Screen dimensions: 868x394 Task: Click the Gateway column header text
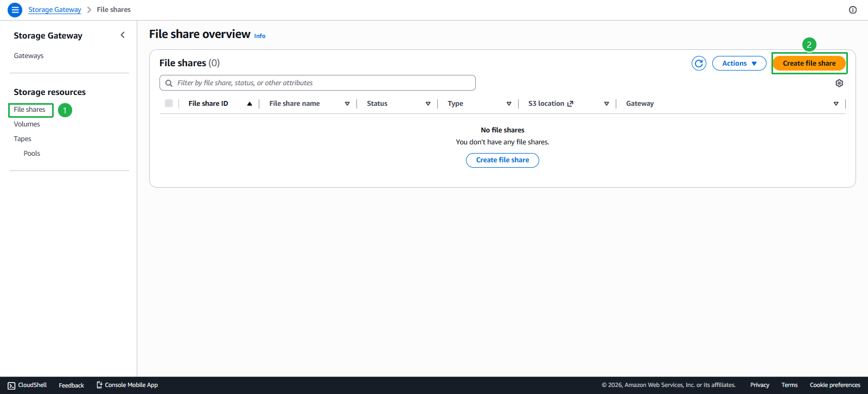click(640, 104)
